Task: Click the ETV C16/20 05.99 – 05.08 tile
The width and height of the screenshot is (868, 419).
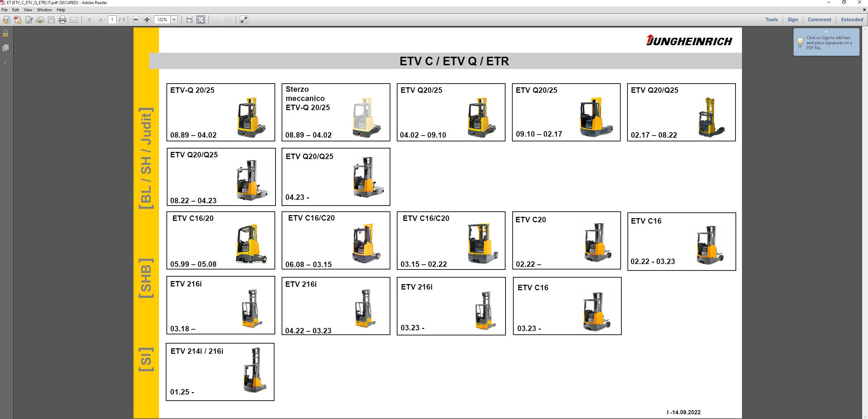Action: coord(220,241)
